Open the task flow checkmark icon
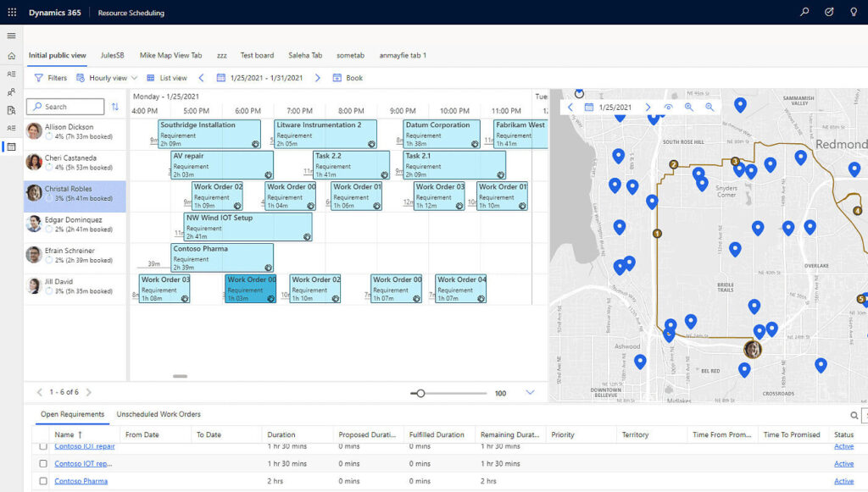 829,12
